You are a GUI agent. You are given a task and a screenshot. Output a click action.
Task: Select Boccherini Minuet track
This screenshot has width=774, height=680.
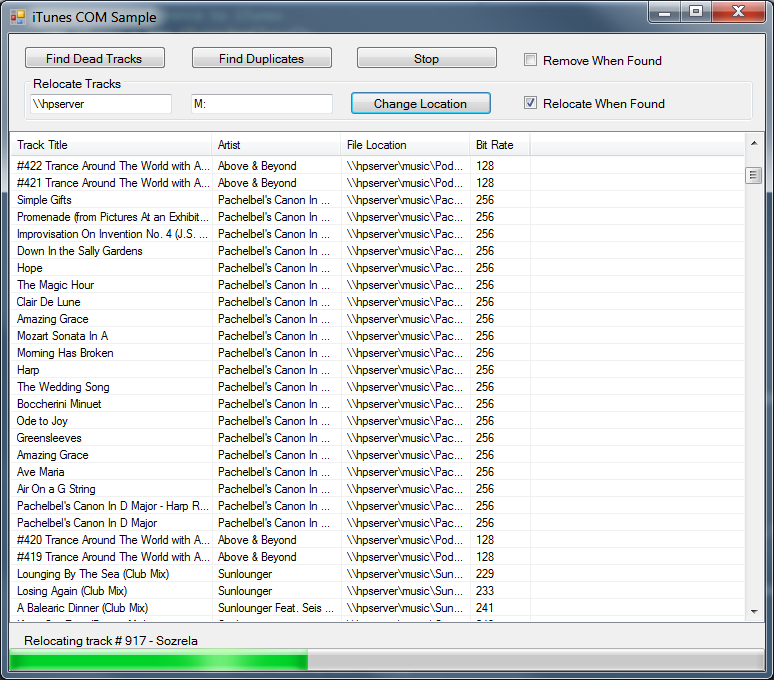[x=377, y=404]
